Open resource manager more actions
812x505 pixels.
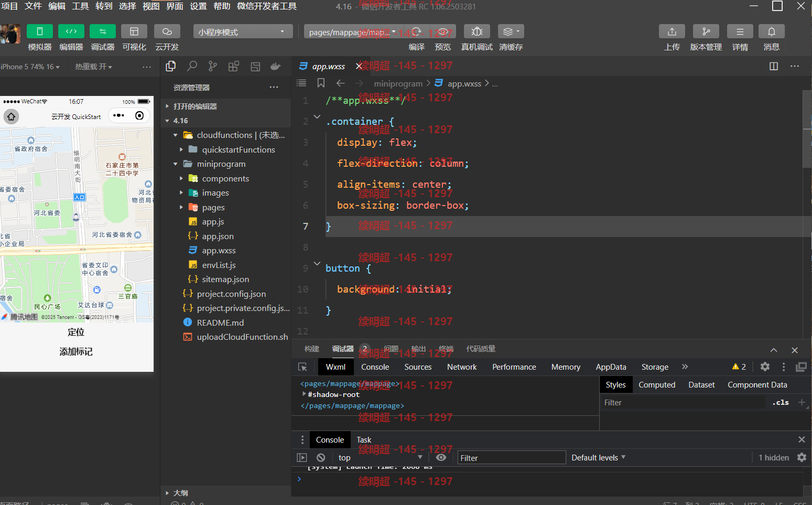point(274,87)
